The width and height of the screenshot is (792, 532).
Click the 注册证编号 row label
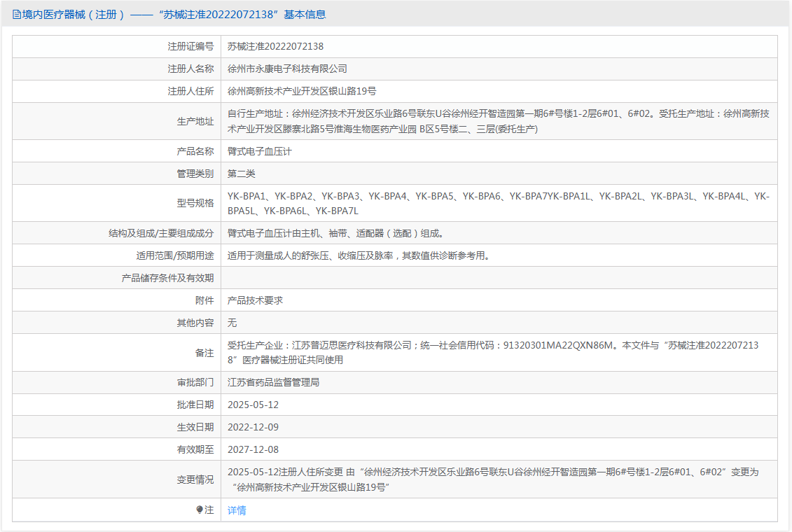tap(190, 46)
